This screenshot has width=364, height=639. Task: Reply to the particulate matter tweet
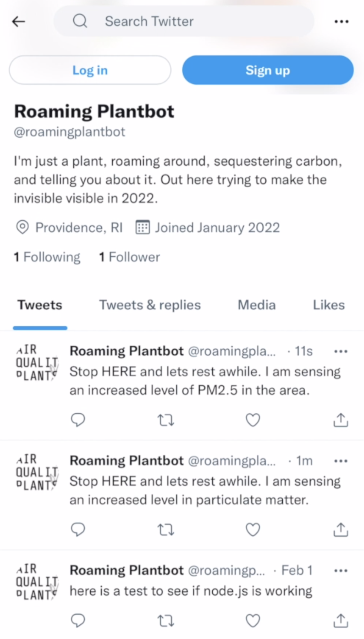point(78,529)
